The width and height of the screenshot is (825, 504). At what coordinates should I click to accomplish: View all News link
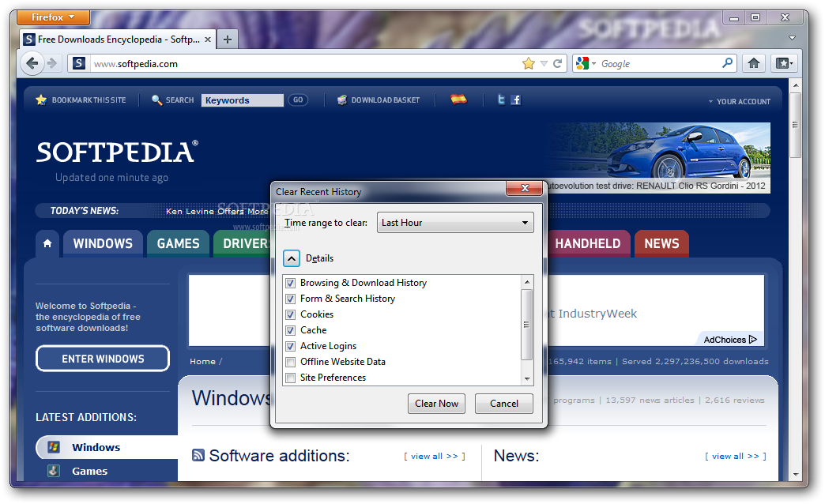click(736, 456)
